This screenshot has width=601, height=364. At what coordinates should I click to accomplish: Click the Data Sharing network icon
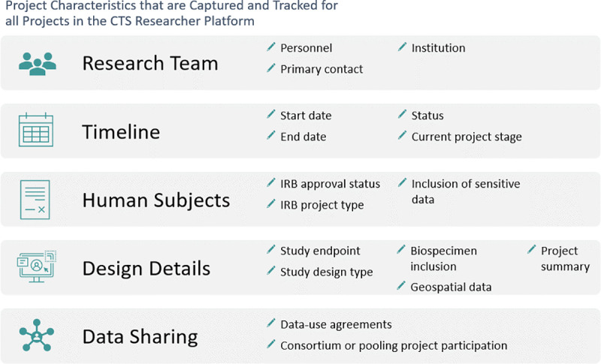tap(36, 335)
